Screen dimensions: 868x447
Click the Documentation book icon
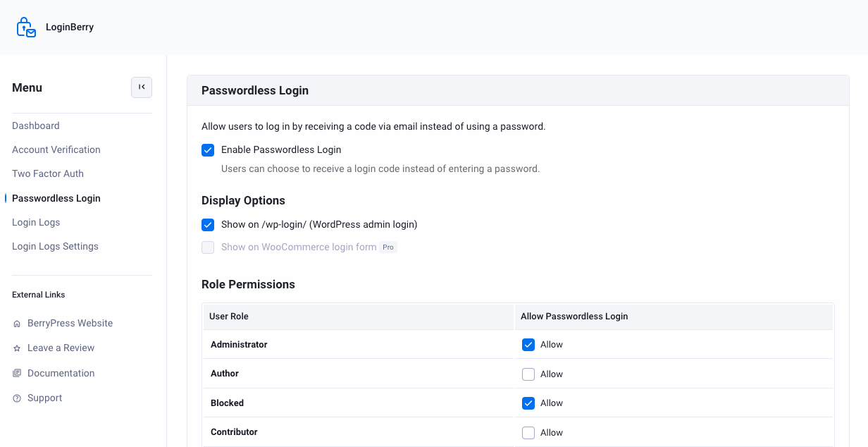pos(17,374)
